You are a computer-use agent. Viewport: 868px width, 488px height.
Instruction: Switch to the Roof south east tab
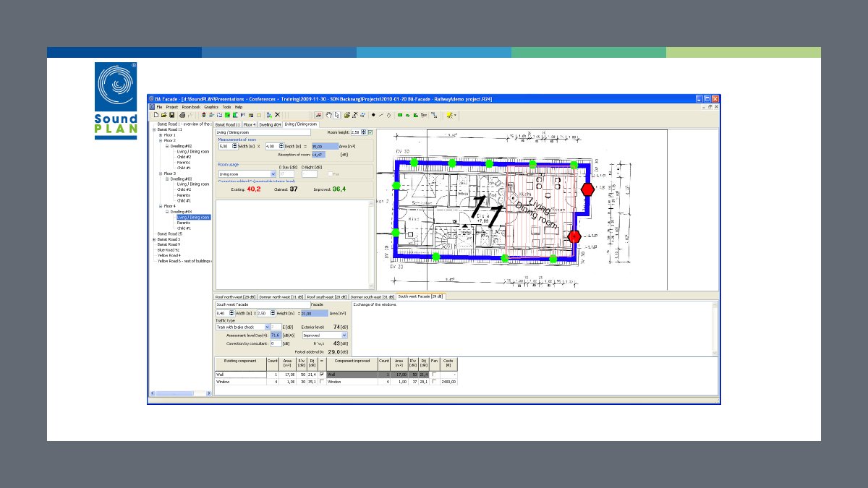coord(326,296)
